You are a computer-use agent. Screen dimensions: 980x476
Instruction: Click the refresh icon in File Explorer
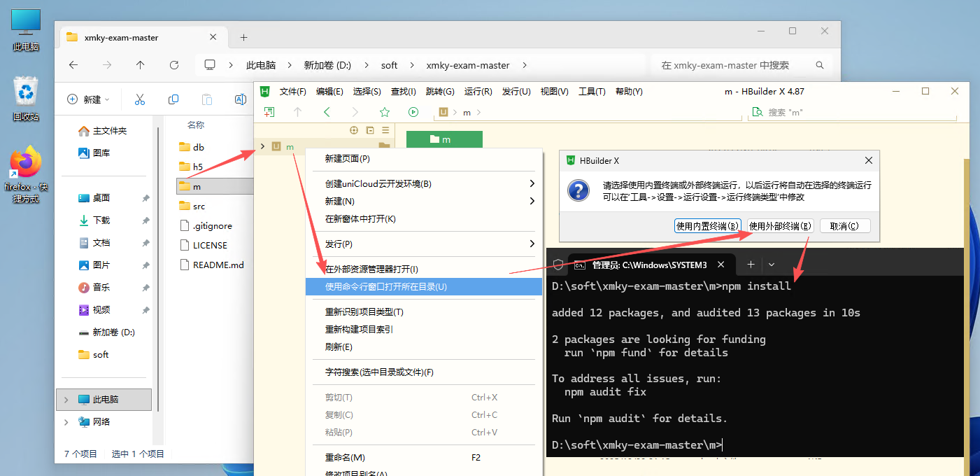174,65
